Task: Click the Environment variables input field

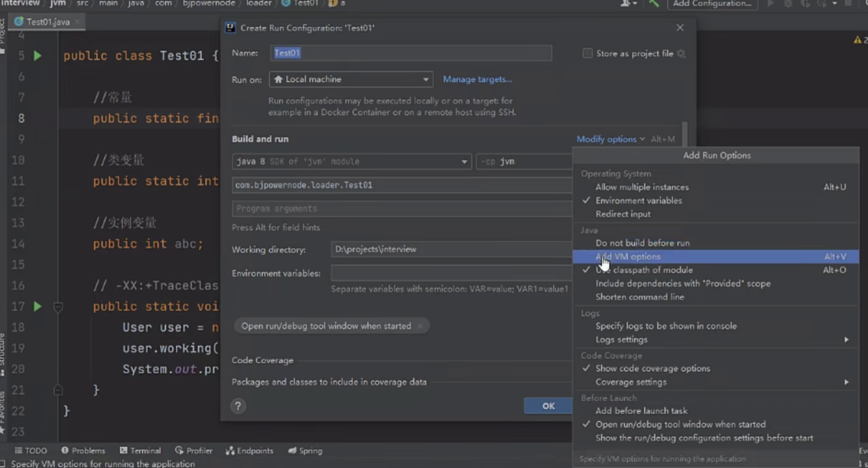Action: [451, 273]
